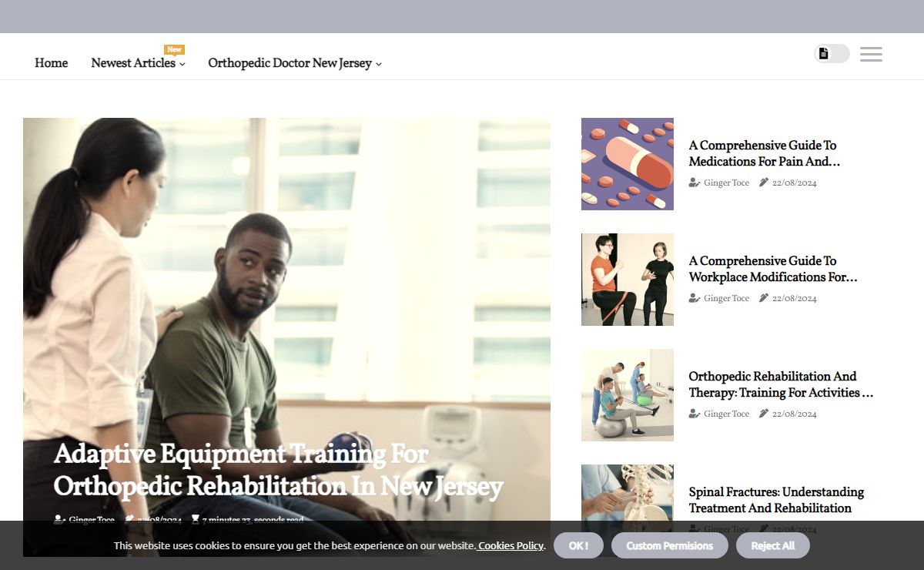Open Ginger Toce author under Medications article
This screenshot has height=570, width=924.
click(x=726, y=183)
